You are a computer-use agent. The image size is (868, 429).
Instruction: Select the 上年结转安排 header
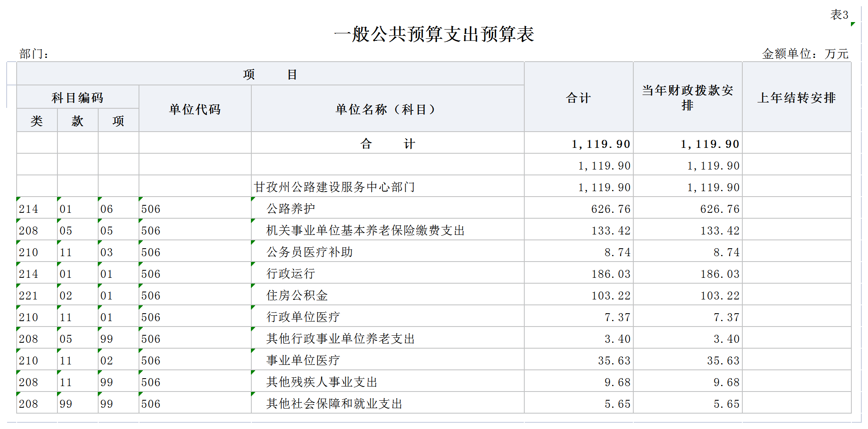tap(797, 97)
